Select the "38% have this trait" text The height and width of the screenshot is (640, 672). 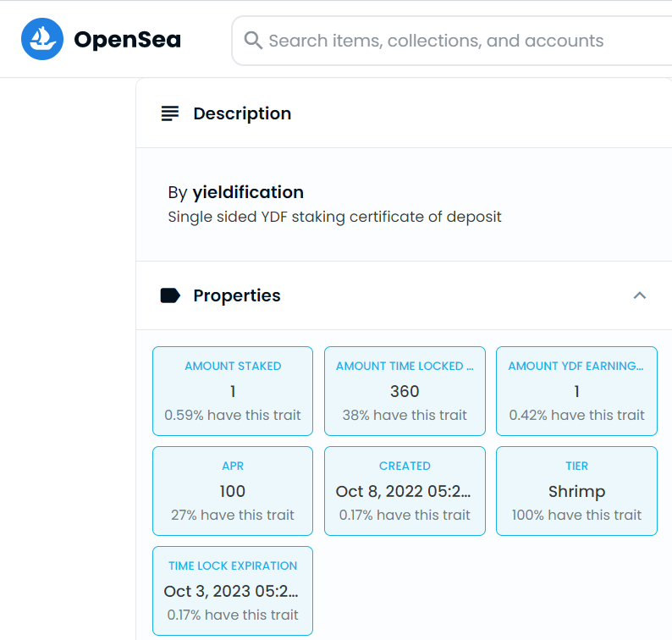coord(405,415)
